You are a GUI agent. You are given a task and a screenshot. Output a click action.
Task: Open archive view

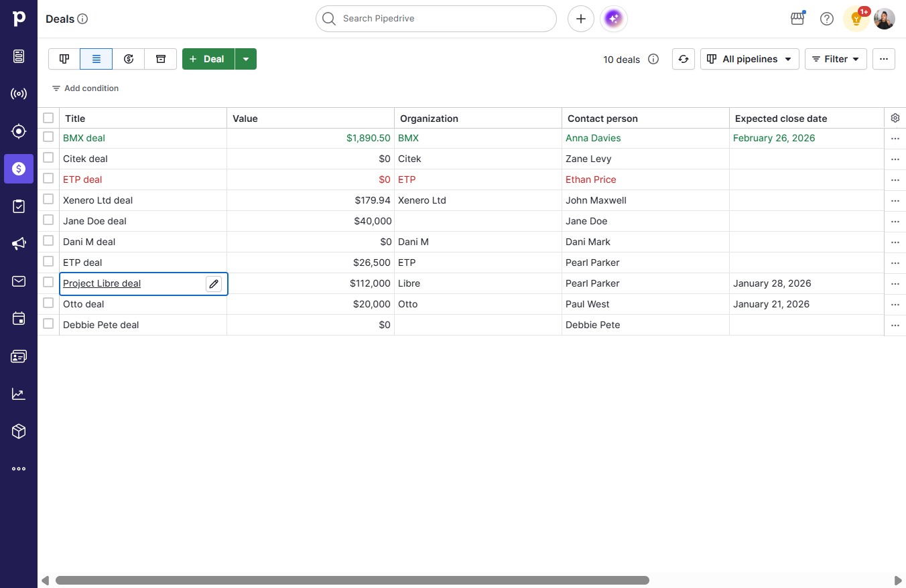161,59
